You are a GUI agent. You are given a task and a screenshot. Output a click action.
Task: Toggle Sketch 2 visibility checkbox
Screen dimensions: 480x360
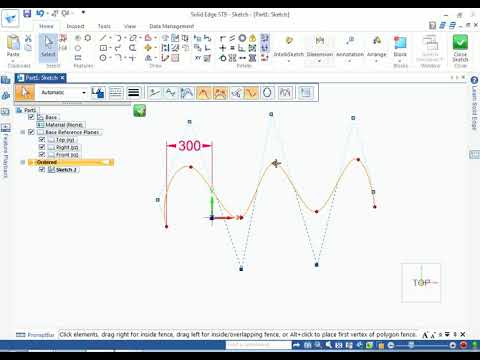42,170
